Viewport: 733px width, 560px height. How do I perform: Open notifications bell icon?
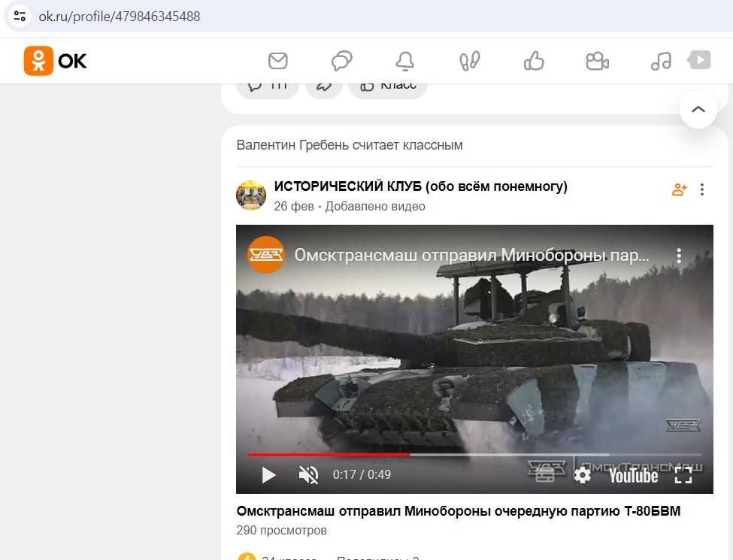pos(404,61)
